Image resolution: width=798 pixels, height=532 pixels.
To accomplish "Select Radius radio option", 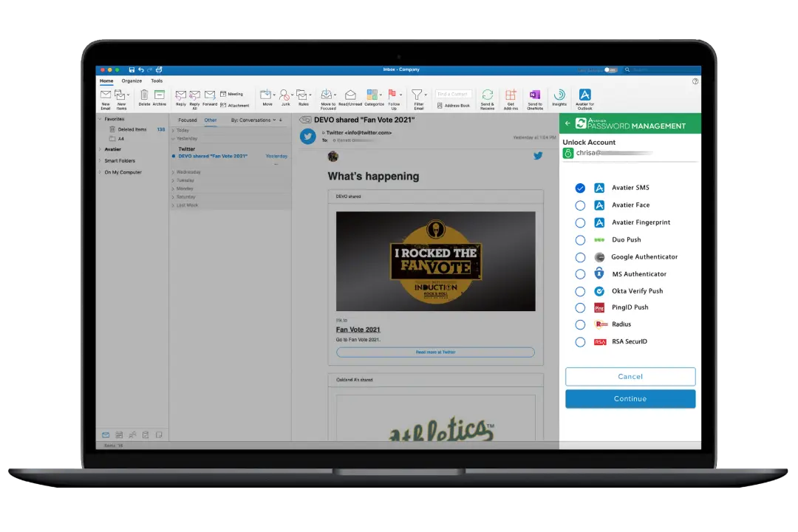I will [x=580, y=324].
